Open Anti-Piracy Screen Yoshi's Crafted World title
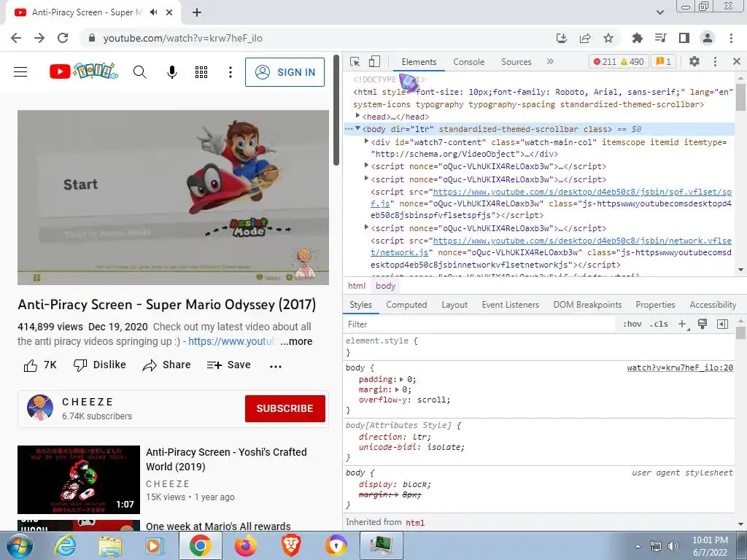The image size is (747, 560). pyautogui.click(x=226, y=459)
